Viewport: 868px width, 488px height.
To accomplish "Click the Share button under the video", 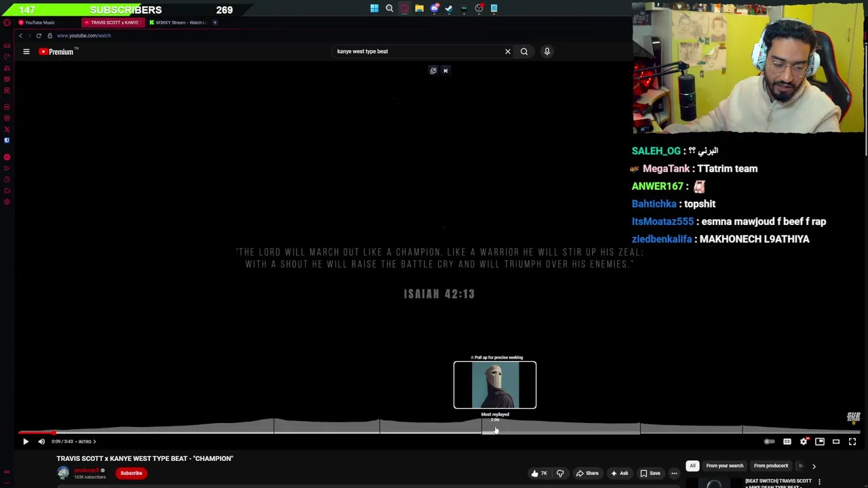I will [587, 473].
